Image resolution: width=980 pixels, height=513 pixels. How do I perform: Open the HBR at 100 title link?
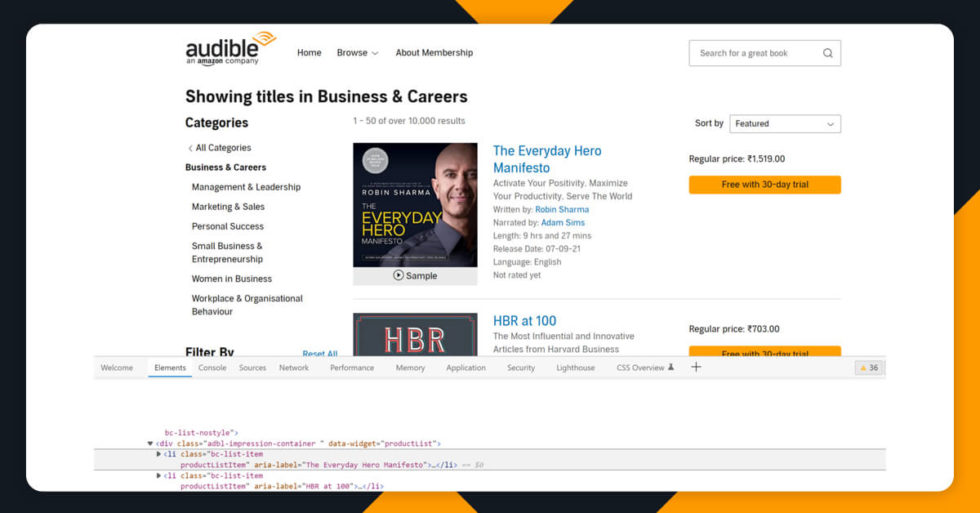(x=524, y=321)
